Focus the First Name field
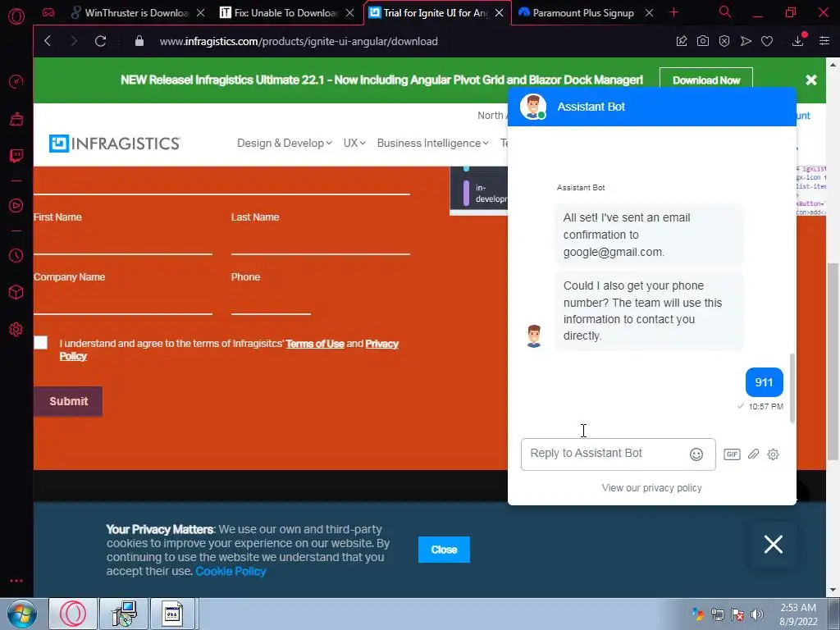This screenshot has width=840, height=630. (123, 241)
